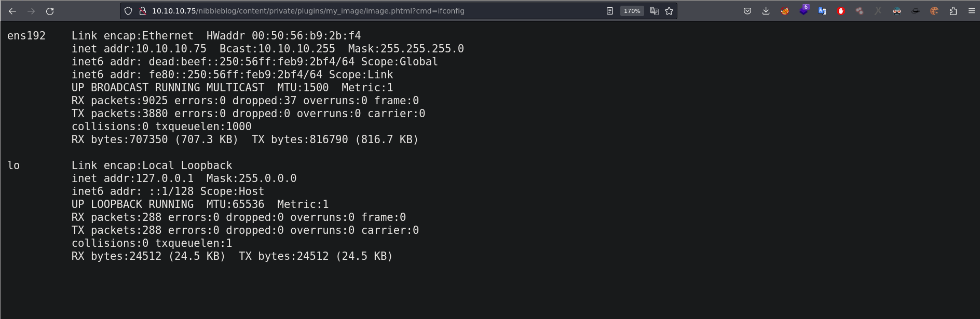Reload the current page

[x=50, y=11]
